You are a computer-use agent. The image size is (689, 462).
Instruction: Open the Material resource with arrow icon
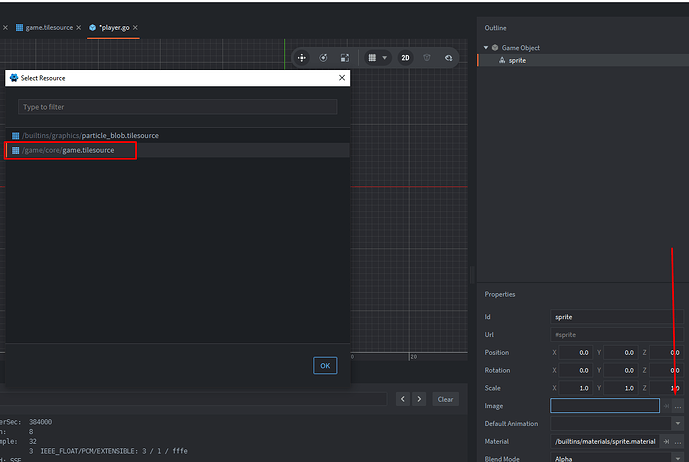pos(666,441)
